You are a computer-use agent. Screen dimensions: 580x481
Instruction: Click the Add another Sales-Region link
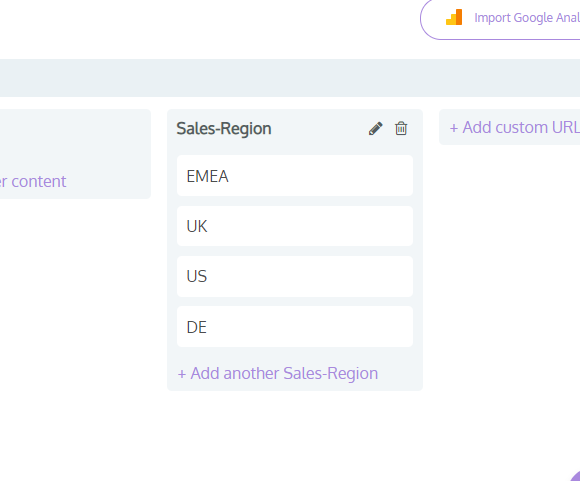pos(278,373)
